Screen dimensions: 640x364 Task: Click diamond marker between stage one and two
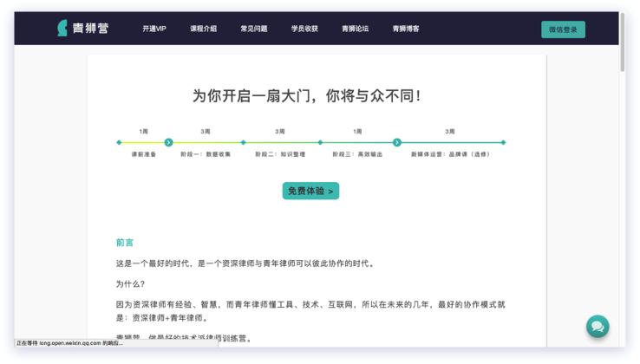tap(243, 142)
